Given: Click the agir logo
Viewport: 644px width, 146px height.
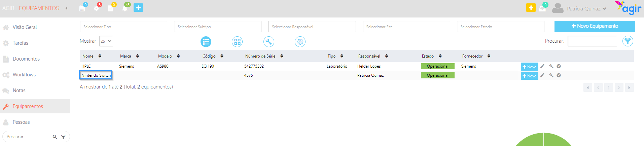Looking at the screenshot, I should pyautogui.click(x=628, y=8).
